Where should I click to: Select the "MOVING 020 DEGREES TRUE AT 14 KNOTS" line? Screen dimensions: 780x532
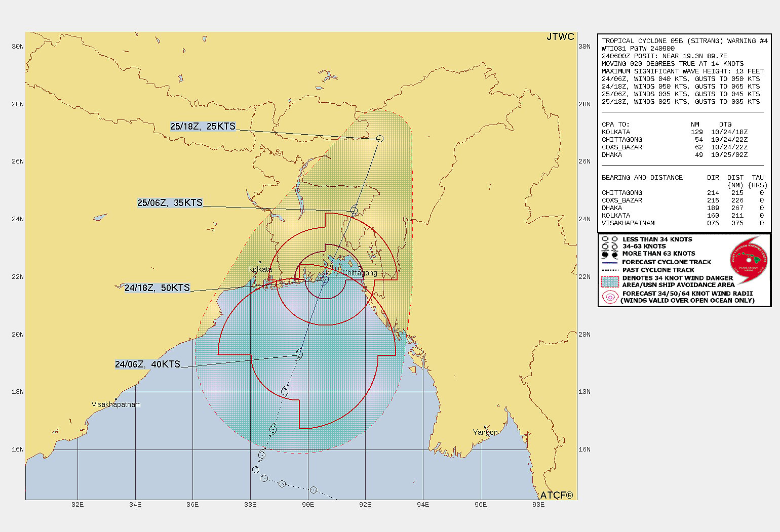[673, 64]
